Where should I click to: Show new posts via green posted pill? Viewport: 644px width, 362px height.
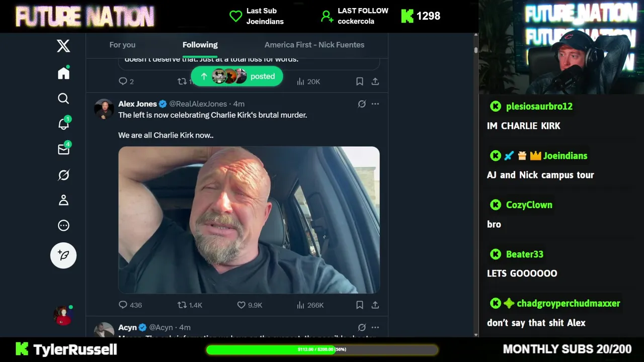click(237, 76)
